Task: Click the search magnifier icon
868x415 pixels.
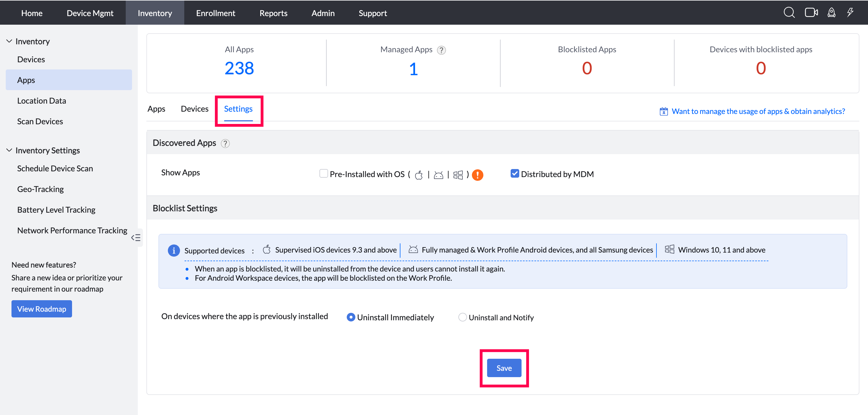Action: coord(789,13)
